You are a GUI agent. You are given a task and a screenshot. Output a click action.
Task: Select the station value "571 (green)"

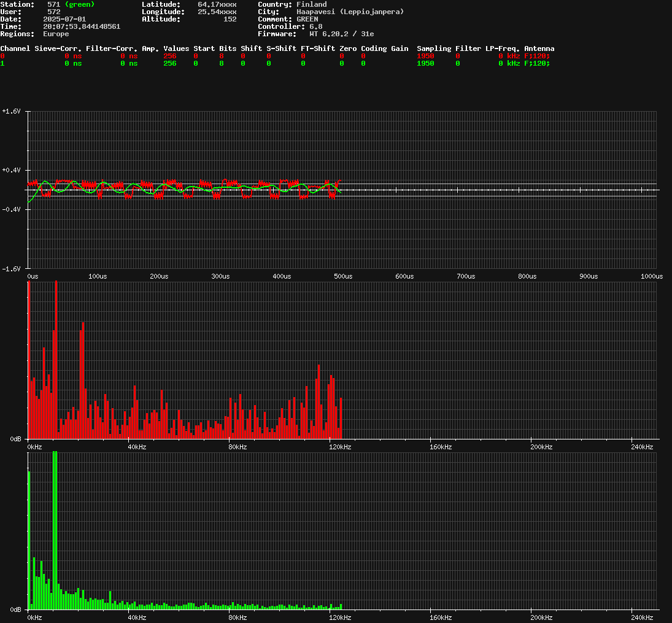coord(71,4)
